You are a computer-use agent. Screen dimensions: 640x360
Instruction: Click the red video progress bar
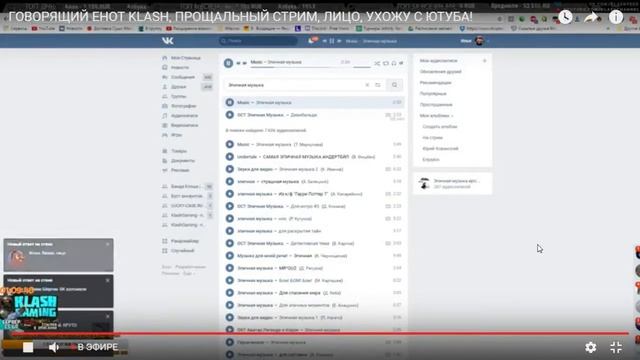click(x=320, y=333)
